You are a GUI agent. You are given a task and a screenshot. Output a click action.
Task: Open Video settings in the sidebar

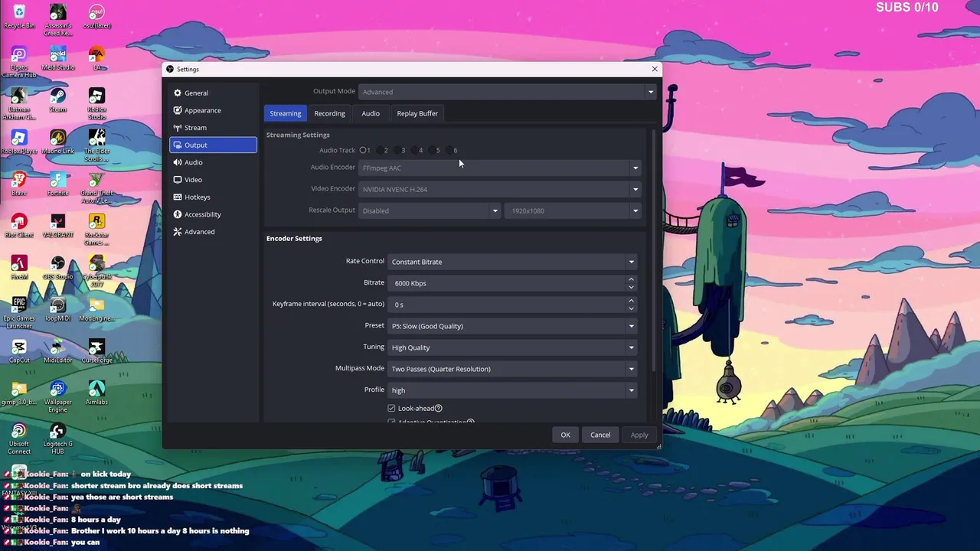click(213, 180)
